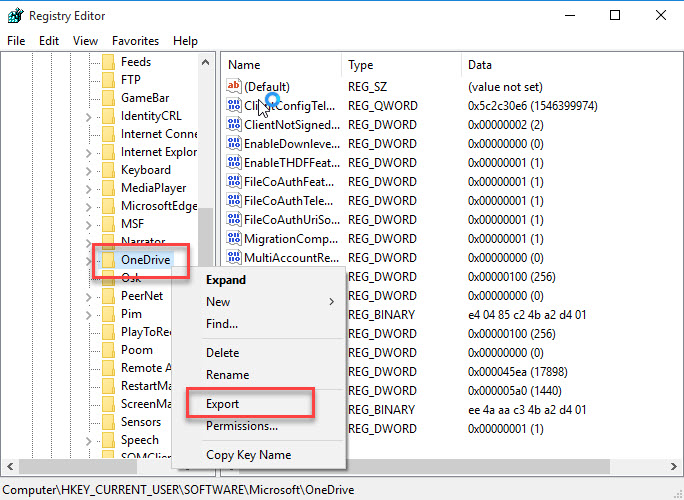
Task: Click the Pim folder icon
Action: (108, 314)
